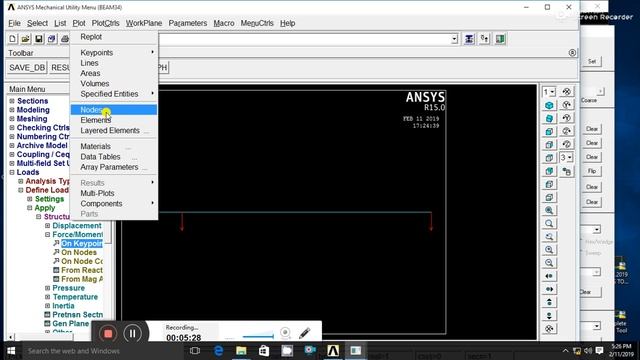Collapse the Loads tree node

click(12, 172)
